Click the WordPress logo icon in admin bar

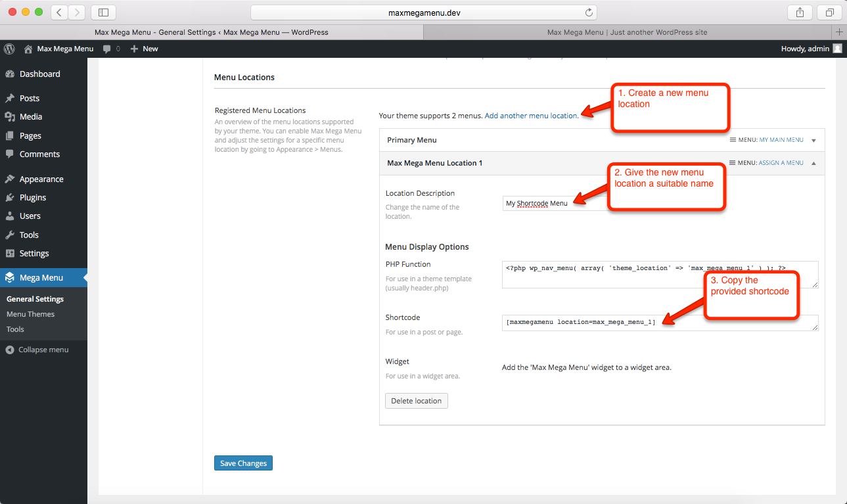[x=9, y=49]
